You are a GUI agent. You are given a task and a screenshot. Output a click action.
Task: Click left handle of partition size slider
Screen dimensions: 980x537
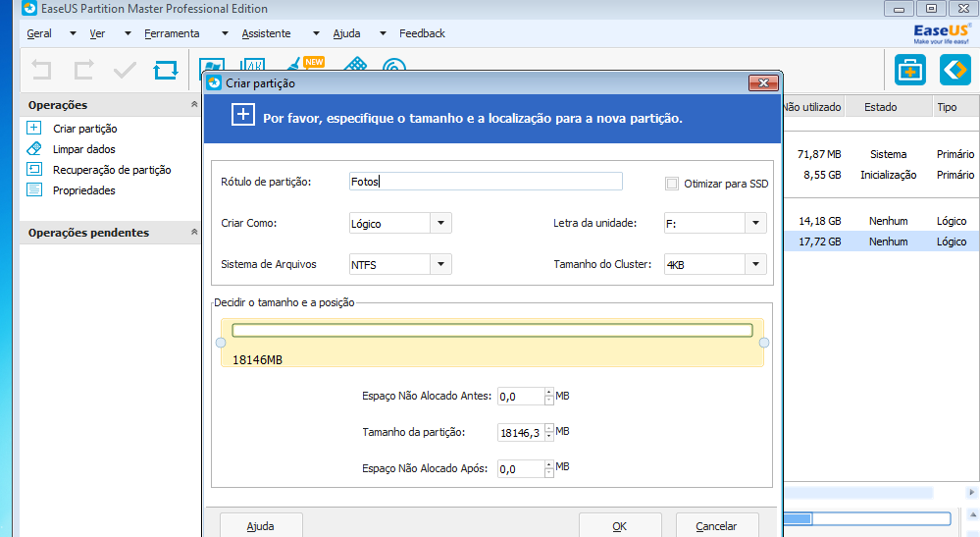pyautogui.click(x=221, y=343)
